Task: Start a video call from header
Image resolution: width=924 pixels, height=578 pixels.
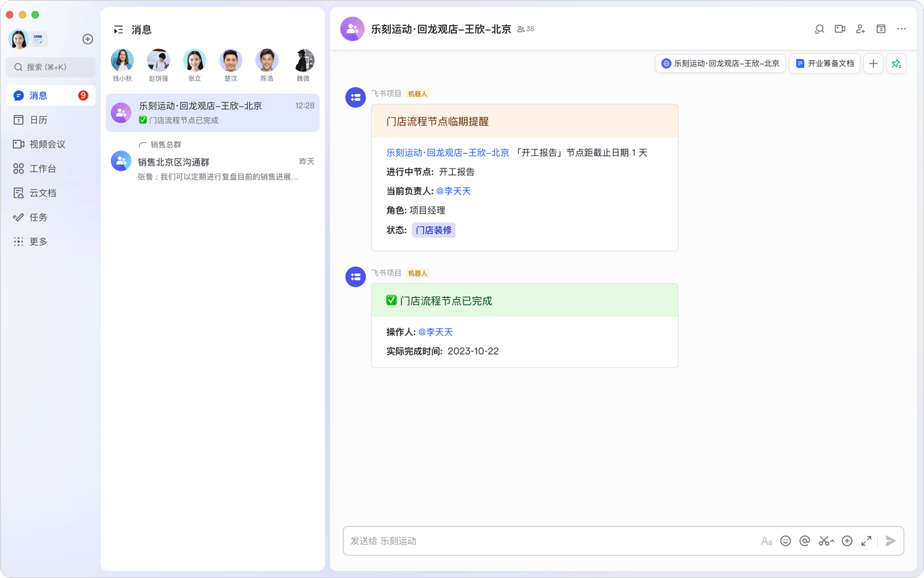Action: pyautogui.click(x=840, y=29)
